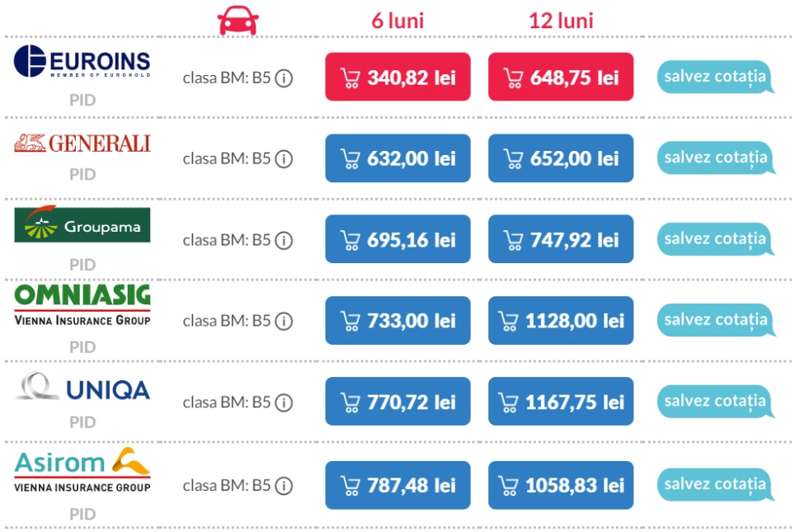Image resolution: width=800 pixels, height=532 pixels.
Task: Add Groupama 695,16 lei offer to cart
Action: click(x=398, y=239)
